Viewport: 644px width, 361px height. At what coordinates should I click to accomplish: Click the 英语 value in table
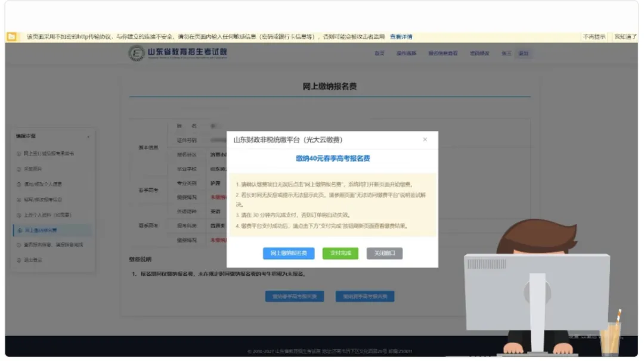216,211
